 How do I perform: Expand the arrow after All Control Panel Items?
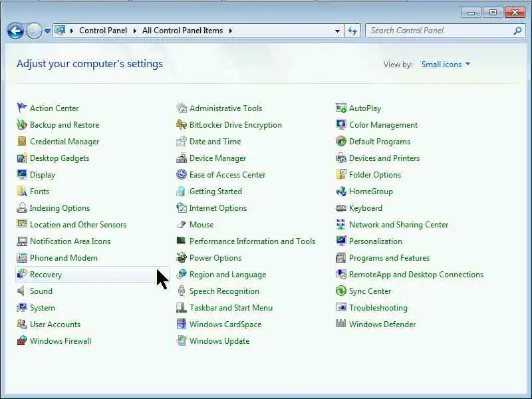click(231, 31)
